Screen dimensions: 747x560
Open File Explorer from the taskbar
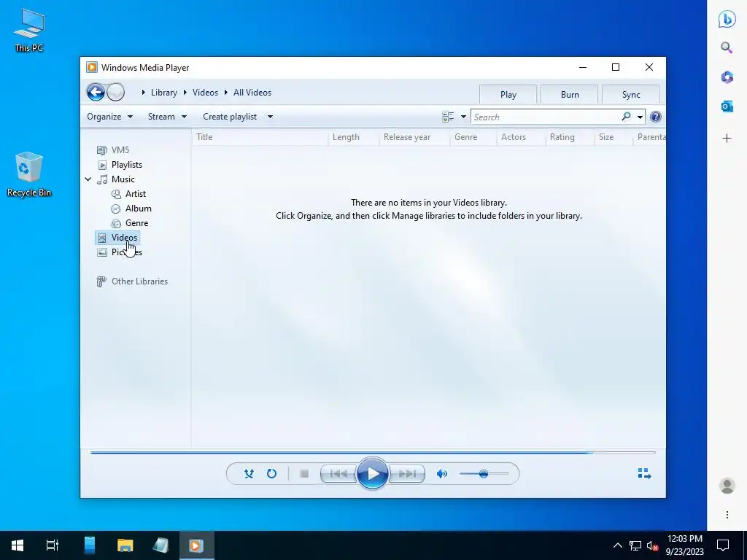125,545
